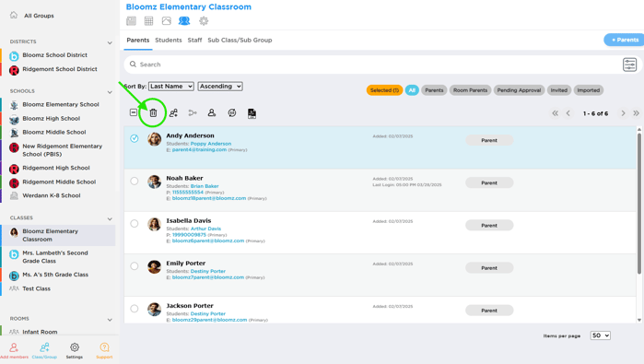Click Add members in bottom bar

[14, 351]
